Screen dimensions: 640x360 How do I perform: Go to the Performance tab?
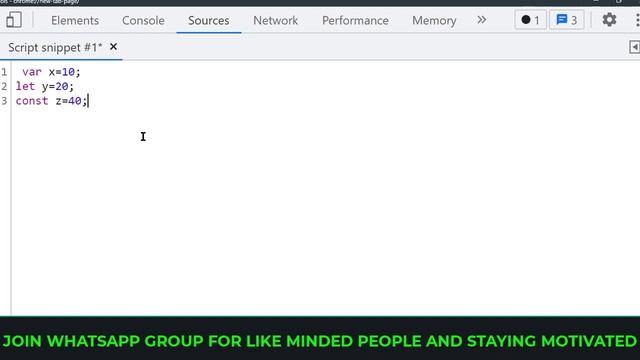pyautogui.click(x=355, y=20)
